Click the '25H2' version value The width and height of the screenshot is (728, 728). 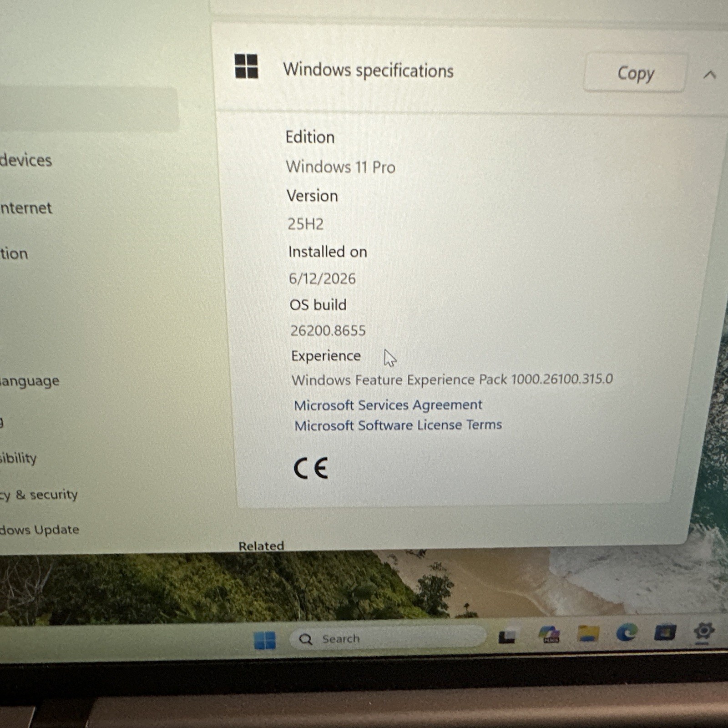[305, 224]
